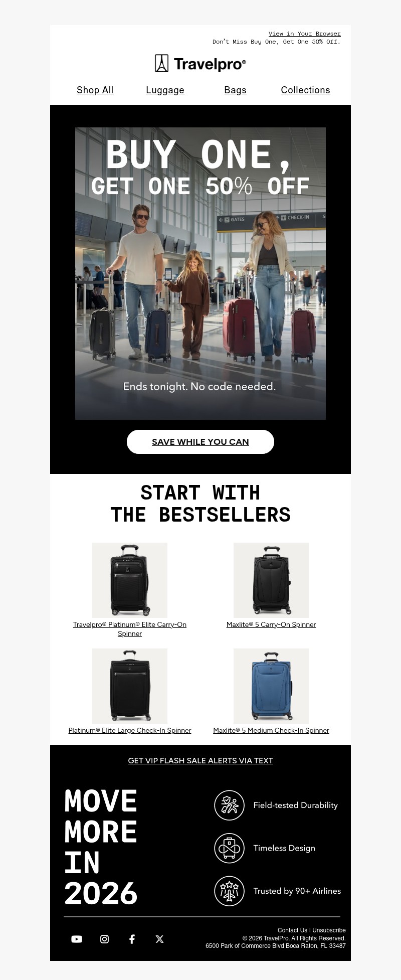401x980 pixels.
Task: Open the Buy One Get One hero image
Action: (x=200, y=273)
